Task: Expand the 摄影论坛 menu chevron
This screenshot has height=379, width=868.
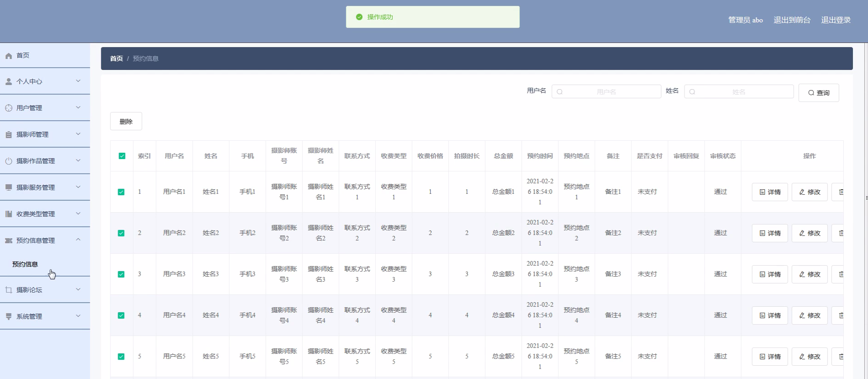Action: tap(78, 289)
